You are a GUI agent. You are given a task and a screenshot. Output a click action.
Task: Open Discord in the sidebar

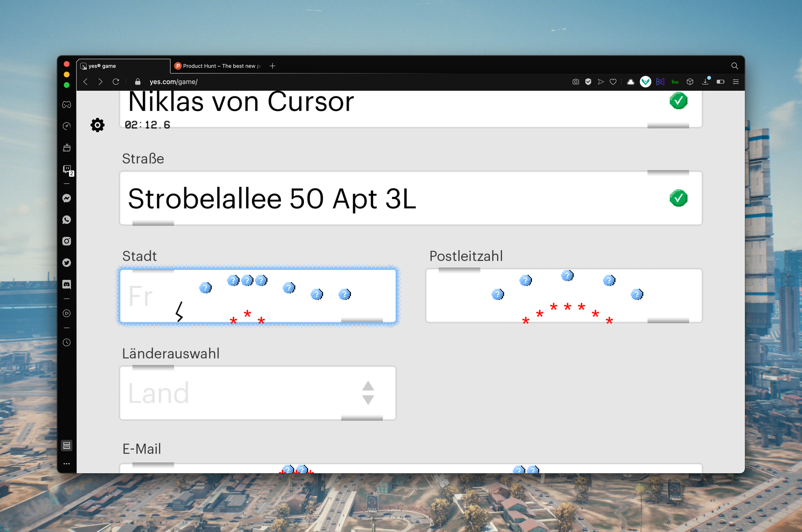tap(66, 284)
